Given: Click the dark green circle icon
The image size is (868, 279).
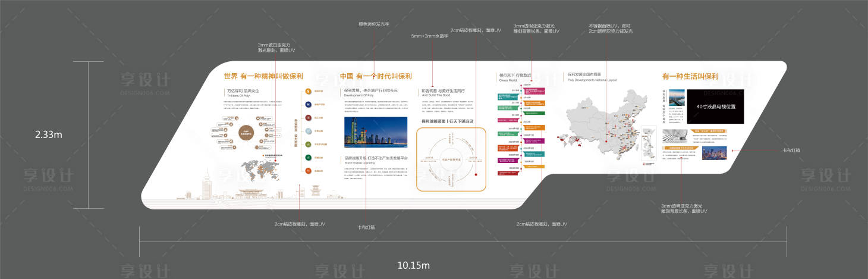Looking at the screenshot, I should [308, 158].
